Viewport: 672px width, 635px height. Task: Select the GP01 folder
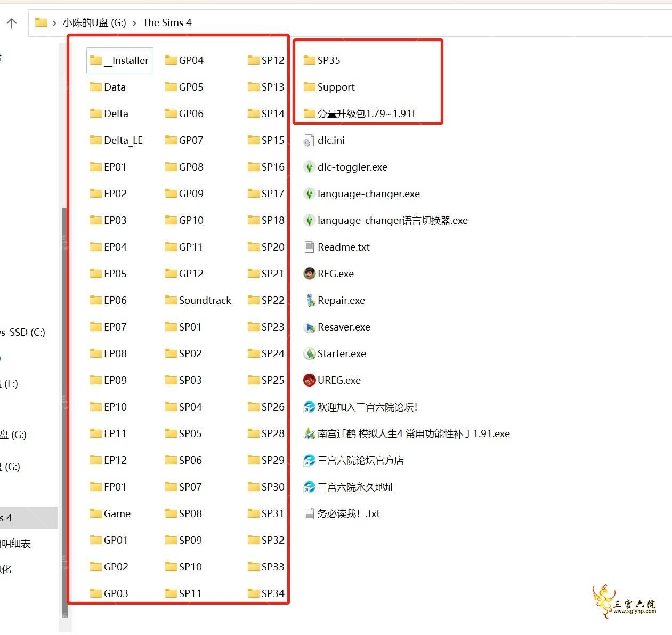click(109, 540)
